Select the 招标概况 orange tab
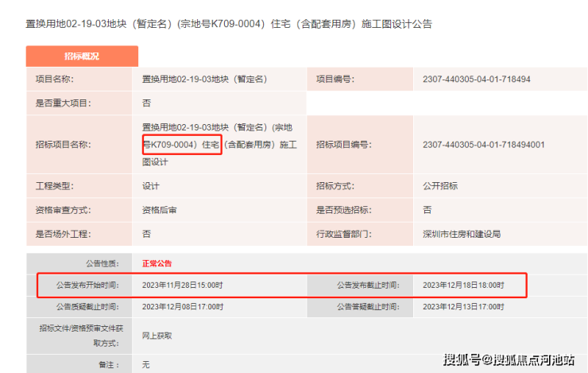 [82, 56]
